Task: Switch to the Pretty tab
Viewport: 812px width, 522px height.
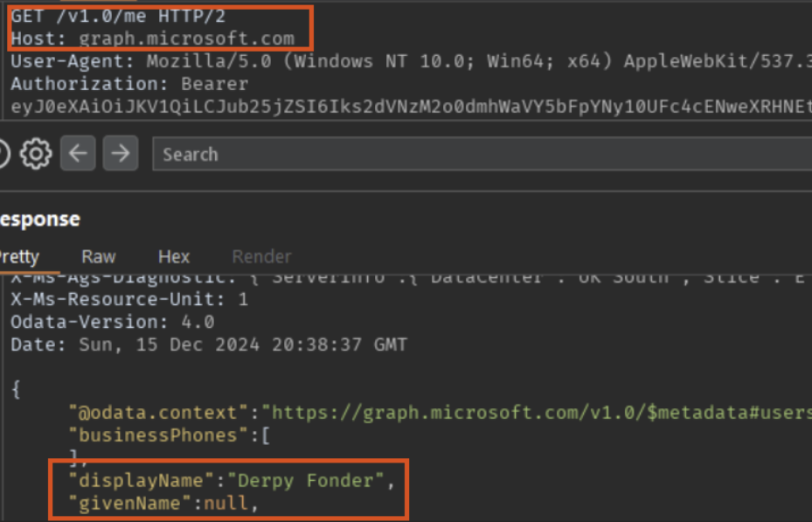Action: click(x=19, y=257)
